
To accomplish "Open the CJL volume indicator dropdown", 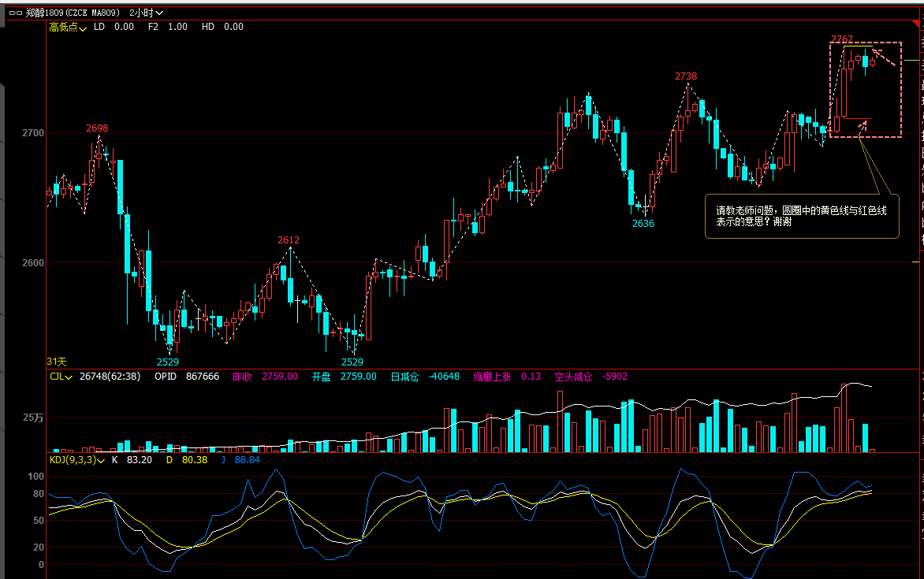I will pos(61,377).
